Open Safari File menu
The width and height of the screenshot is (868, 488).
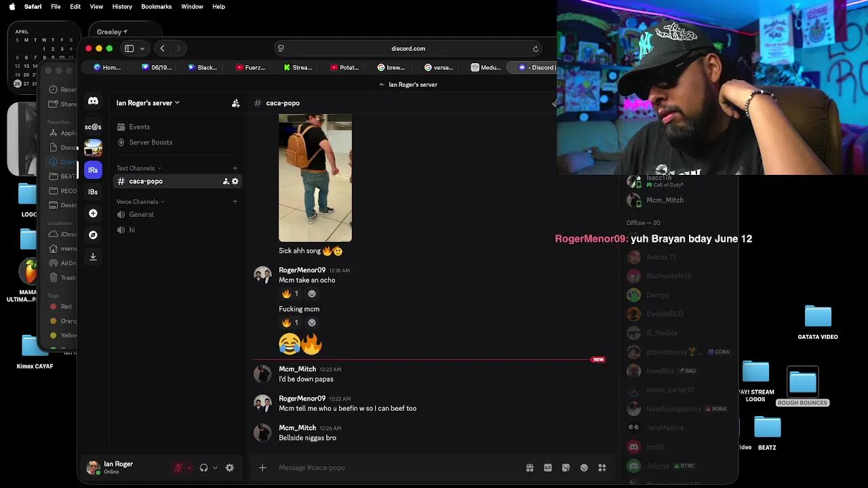tap(56, 6)
